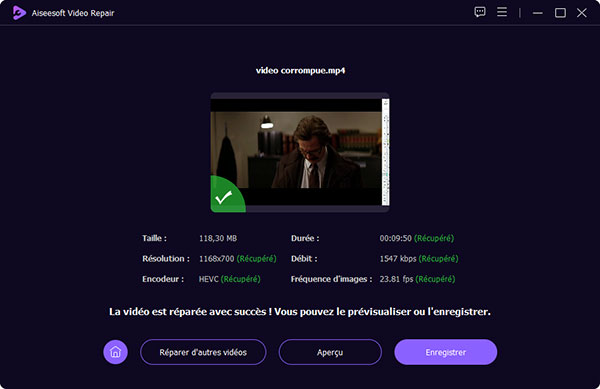Click the Aiseesoft Video Repair logo icon

(19, 13)
